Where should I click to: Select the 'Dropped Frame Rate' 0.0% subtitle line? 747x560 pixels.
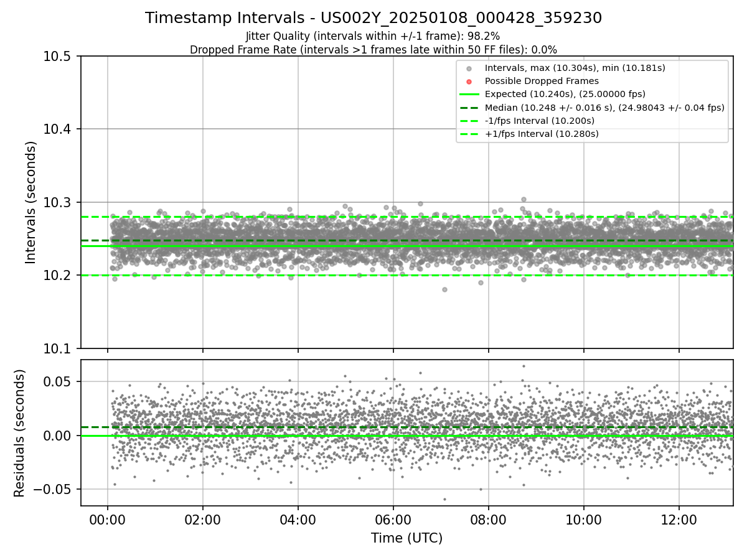(x=374, y=49)
